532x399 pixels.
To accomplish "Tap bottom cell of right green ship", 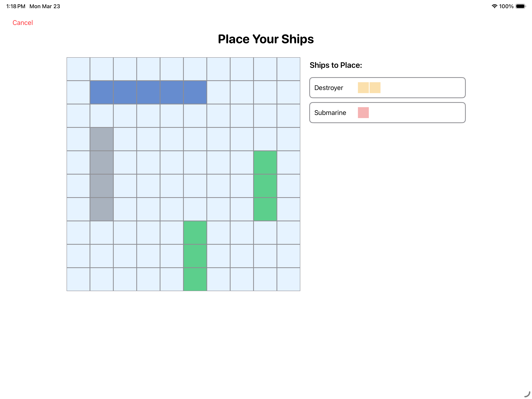I will (265, 209).
